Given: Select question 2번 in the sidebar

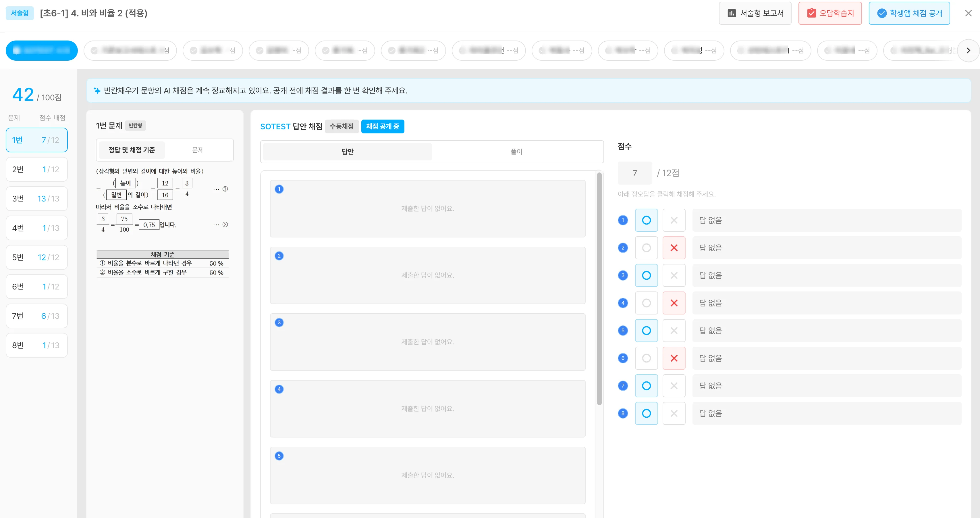Looking at the screenshot, I should click(37, 170).
